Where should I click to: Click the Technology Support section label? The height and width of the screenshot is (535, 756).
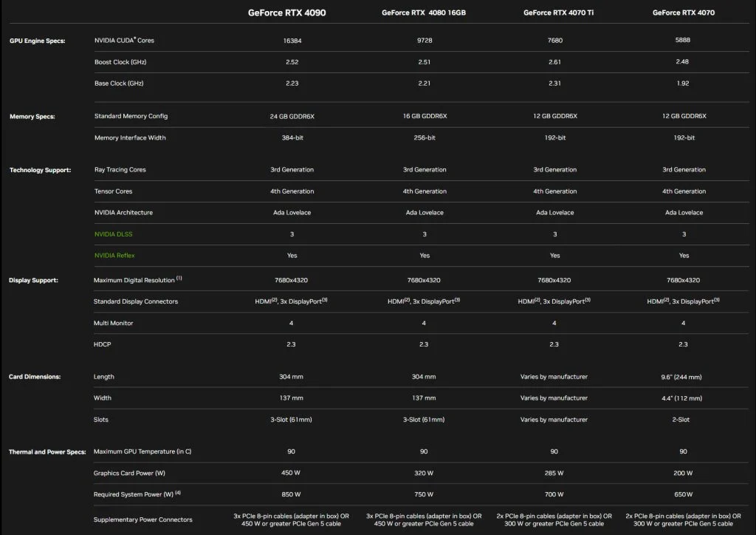tap(40, 171)
